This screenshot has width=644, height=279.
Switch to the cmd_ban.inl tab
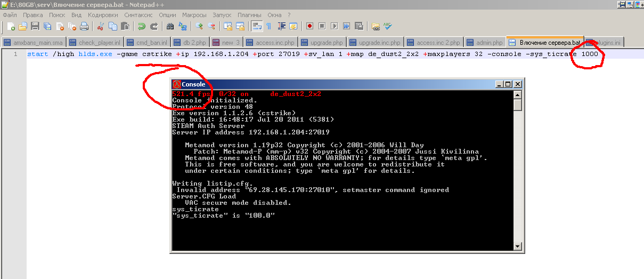pyautogui.click(x=148, y=42)
